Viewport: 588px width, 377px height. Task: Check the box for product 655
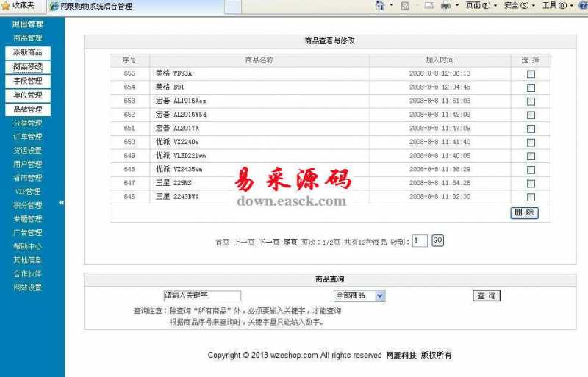(x=531, y=73)
